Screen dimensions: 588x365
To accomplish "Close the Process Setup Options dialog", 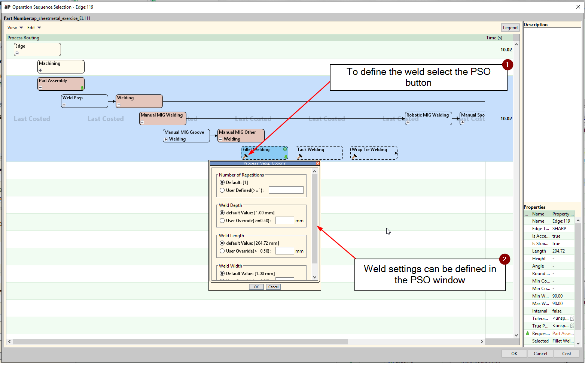I will (317, 163).
